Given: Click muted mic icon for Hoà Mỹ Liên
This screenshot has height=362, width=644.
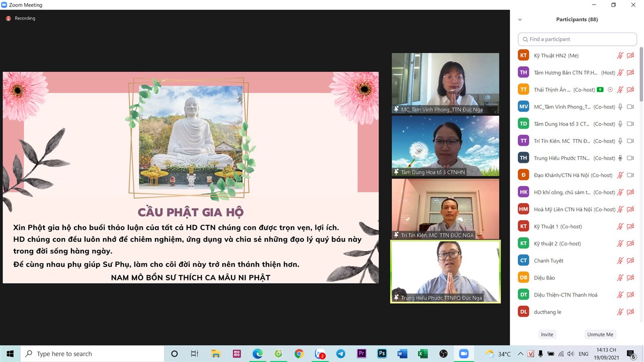Looking at the screenshot, I should (620, 210).
